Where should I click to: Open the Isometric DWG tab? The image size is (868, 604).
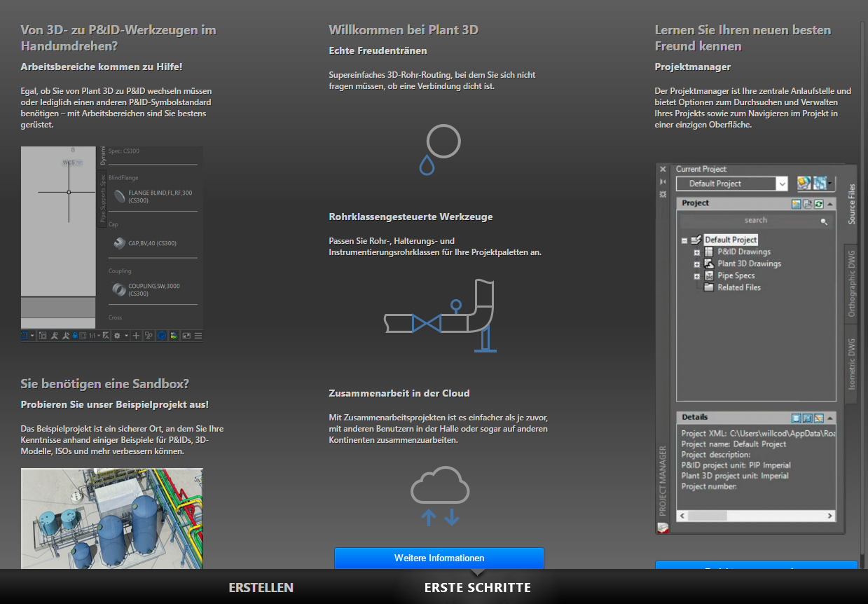click(x=852, y=364)
